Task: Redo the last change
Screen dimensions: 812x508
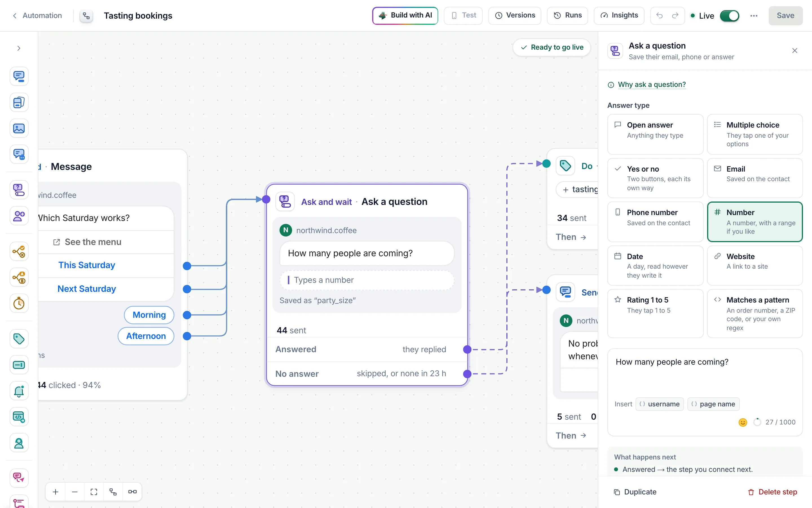Action: click(x=675, y=16)
